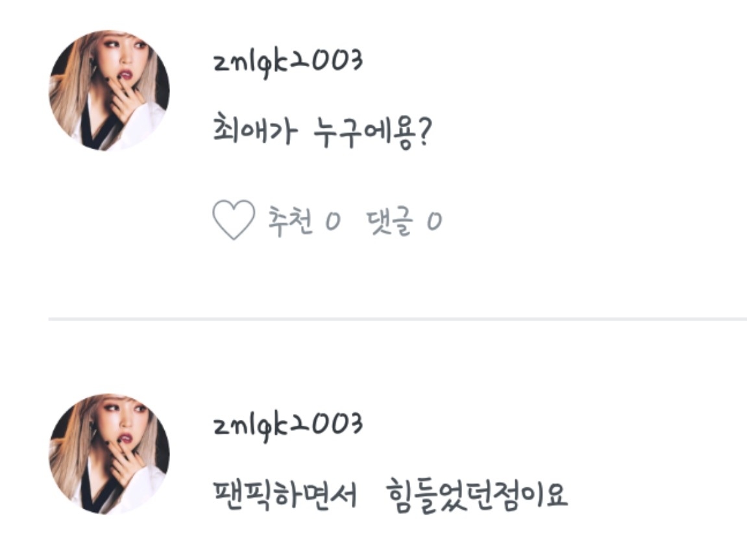Click the 추천 count number 0
Viewport: 747px width, 560px height.
333,221
